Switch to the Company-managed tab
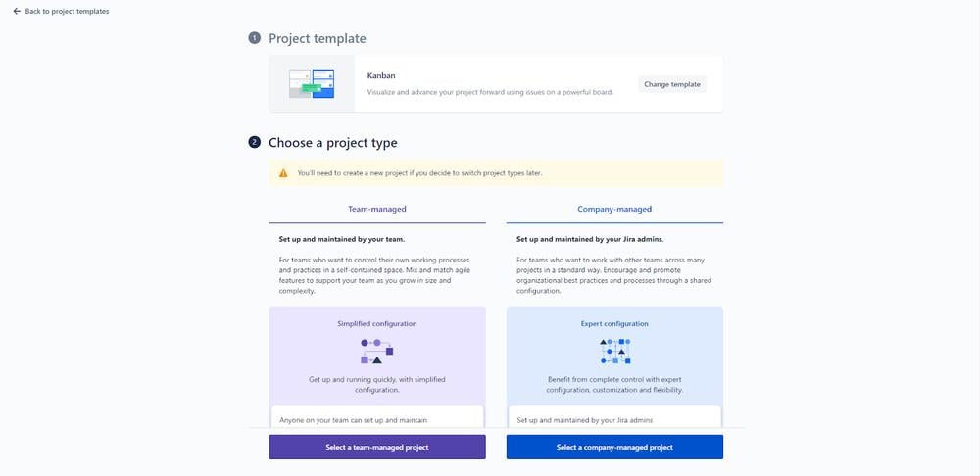 614,209
